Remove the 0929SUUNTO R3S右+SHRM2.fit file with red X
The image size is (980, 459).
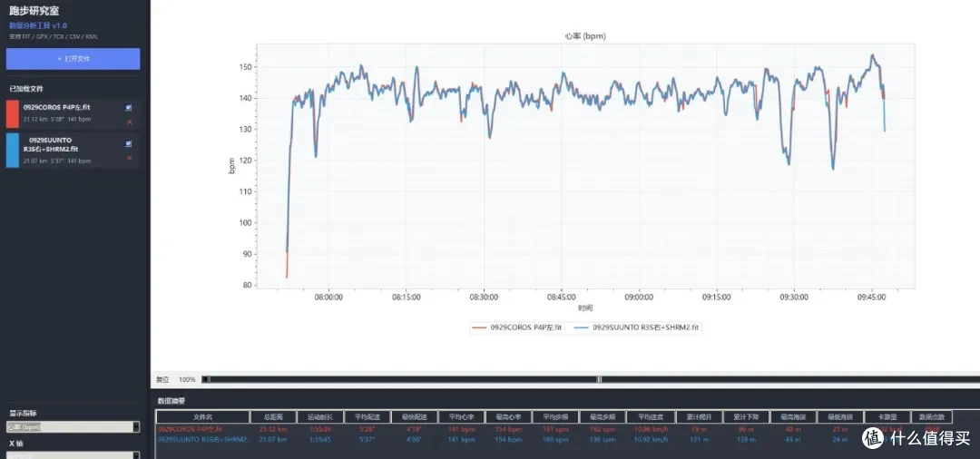130,157
